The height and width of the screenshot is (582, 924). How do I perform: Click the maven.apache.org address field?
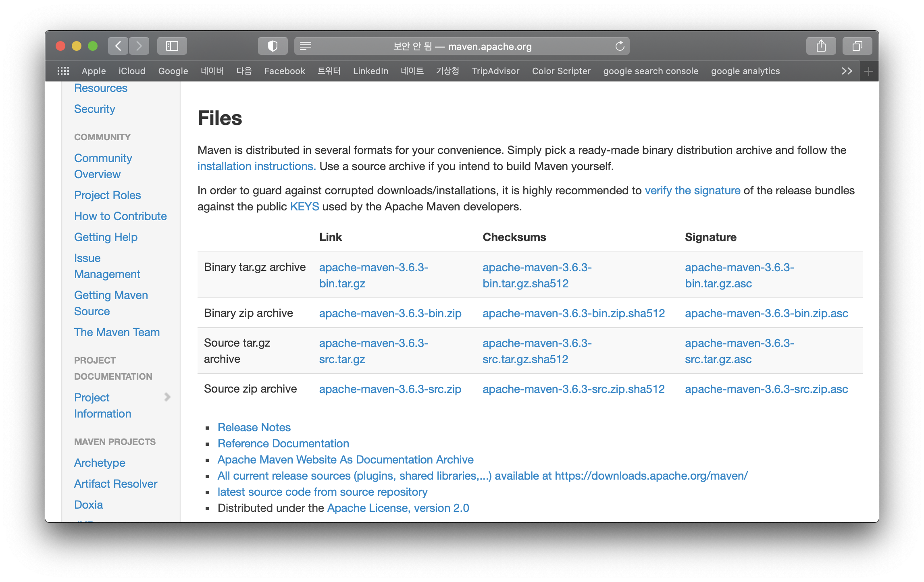click(462, 46)
